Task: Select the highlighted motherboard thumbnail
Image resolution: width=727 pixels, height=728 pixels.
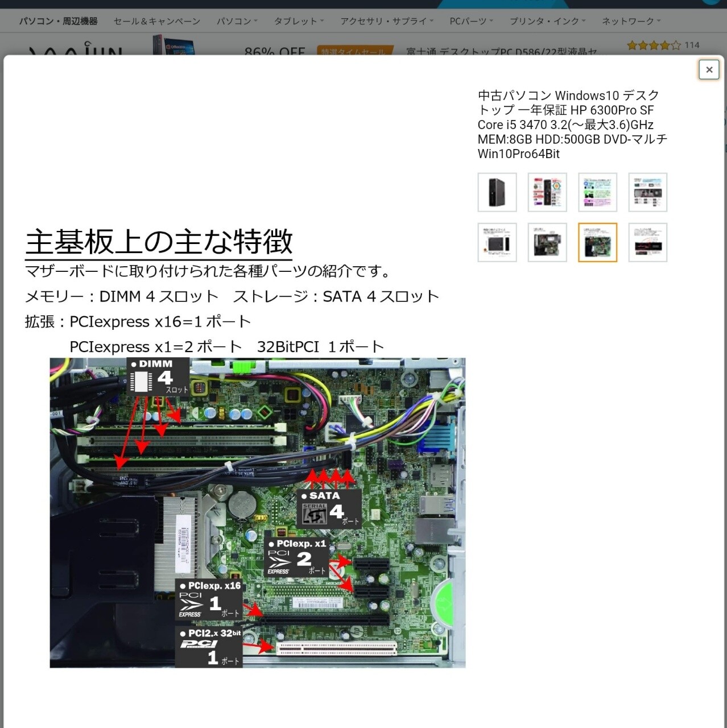Action: tap(597, 242)
